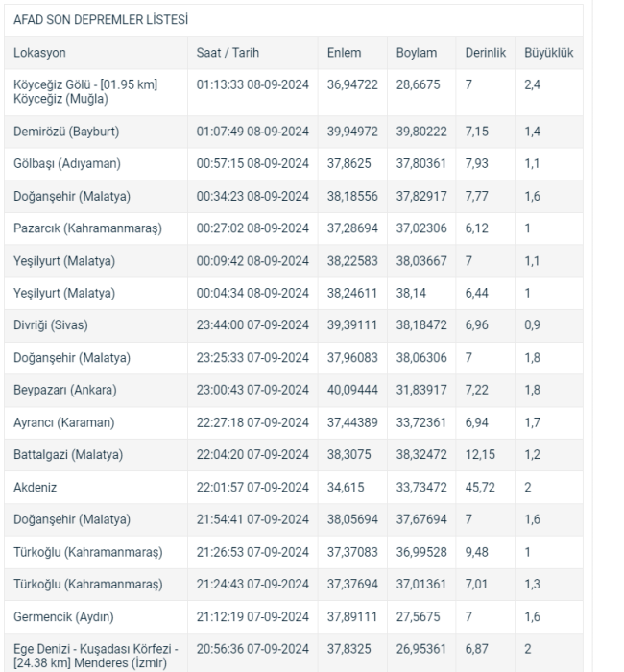This screenshot has width=624, height=672.
Task: Click depth value 6,12
Action: pos(476,228)
